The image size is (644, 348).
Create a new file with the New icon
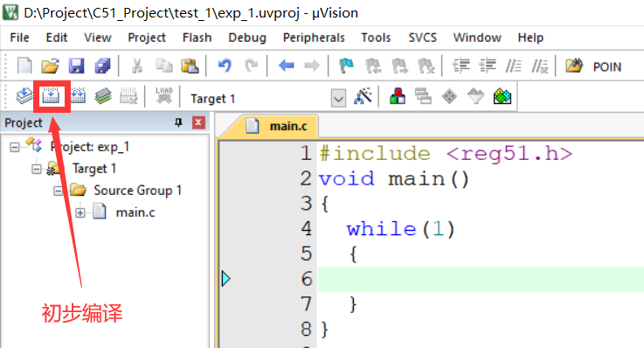24,66
